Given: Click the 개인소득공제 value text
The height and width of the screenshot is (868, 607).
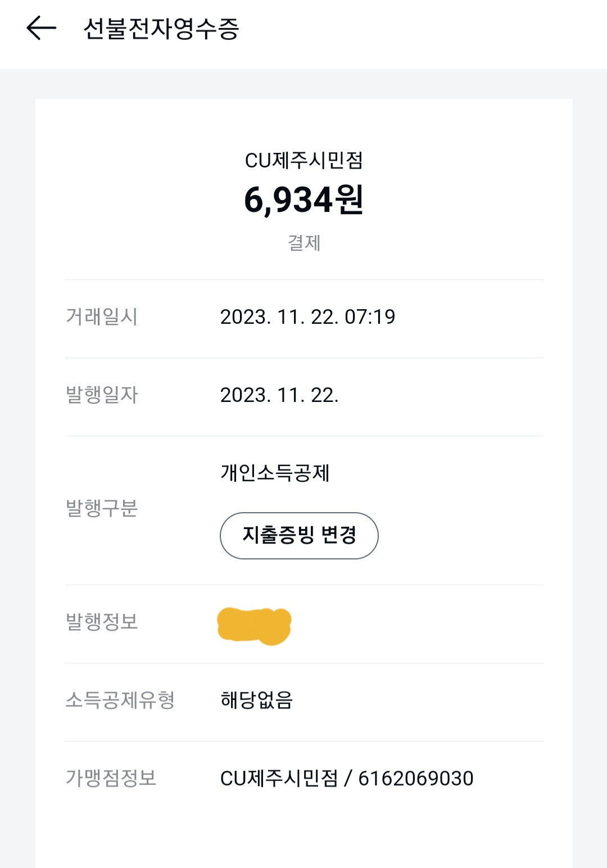Looking at the screenshot, I should (275, 473).
